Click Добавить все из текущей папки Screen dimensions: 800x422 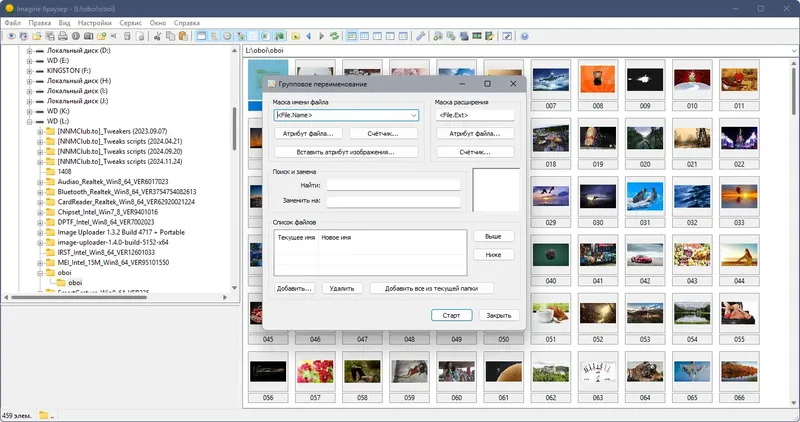(431, 288)
